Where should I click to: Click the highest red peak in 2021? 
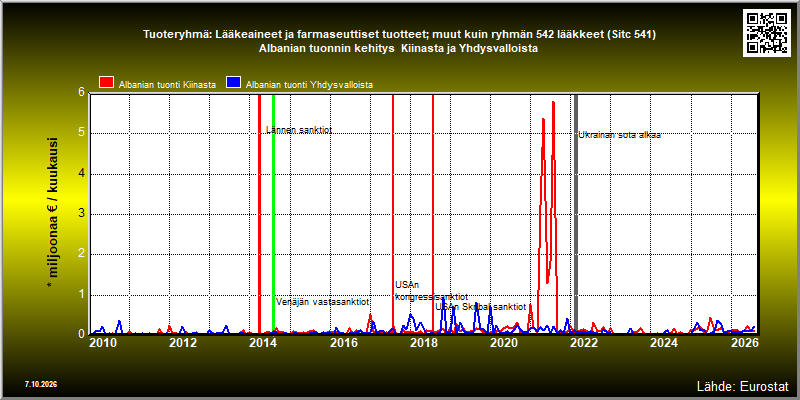[553, 103]
